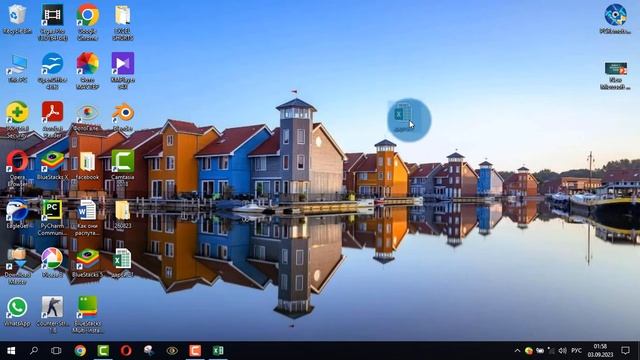Select the WhatsApp desktop shortcut
This screenshot has width=640, height=360.
click(x=17, y=311)
